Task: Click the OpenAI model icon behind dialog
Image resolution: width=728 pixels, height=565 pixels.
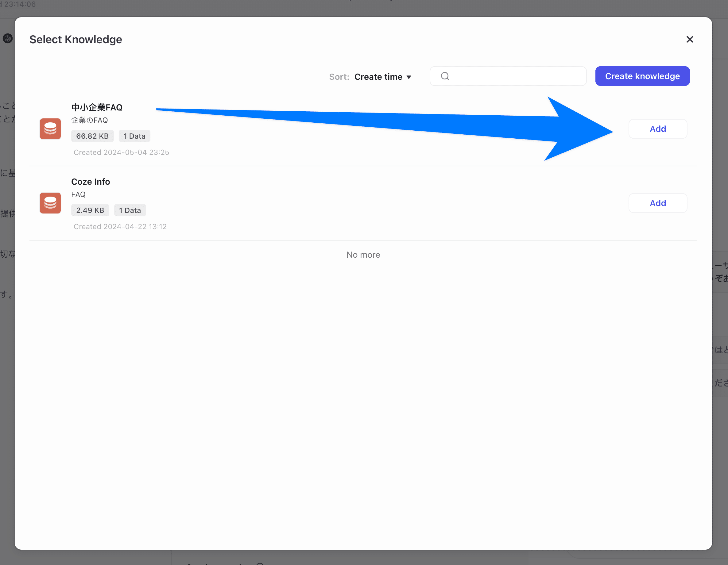Action: coord(7,38)
